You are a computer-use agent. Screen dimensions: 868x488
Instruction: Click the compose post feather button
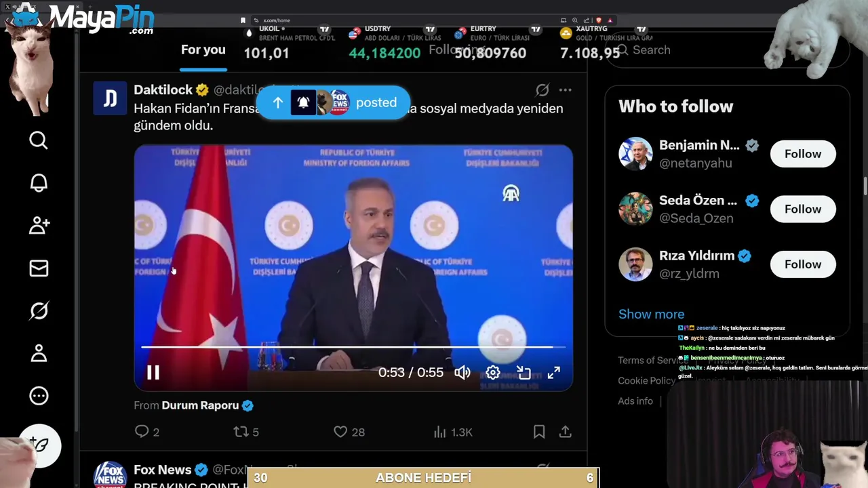[40, 446]
